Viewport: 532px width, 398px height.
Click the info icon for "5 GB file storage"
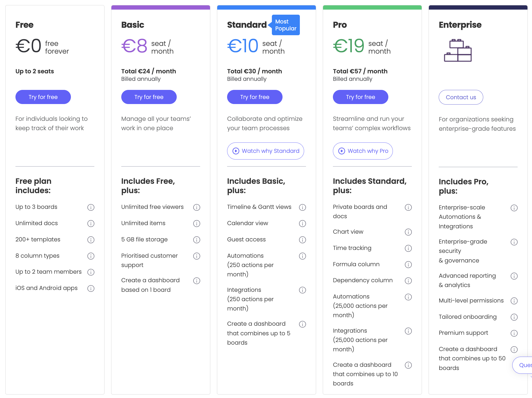click(197, 240)
